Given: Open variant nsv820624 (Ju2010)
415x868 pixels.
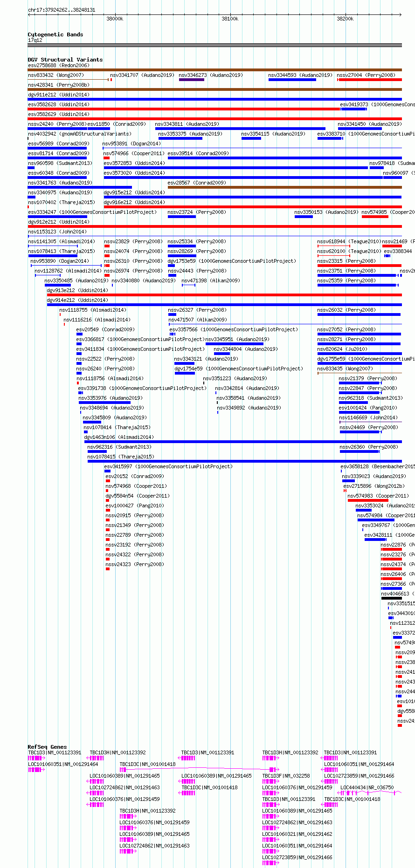Looking at the screenshot, I should 342,349.
